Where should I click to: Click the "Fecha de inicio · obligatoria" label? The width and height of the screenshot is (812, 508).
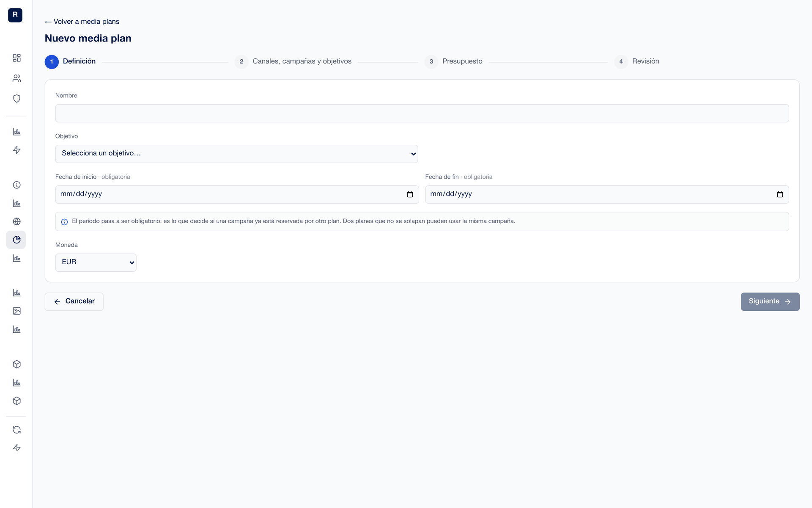pyautogui.click(x=93, y=177)
